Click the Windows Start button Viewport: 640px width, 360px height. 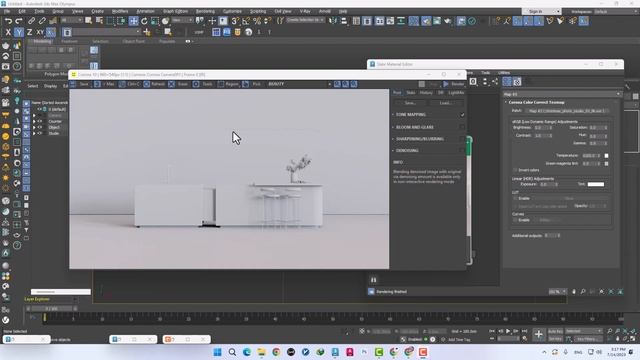217,352
